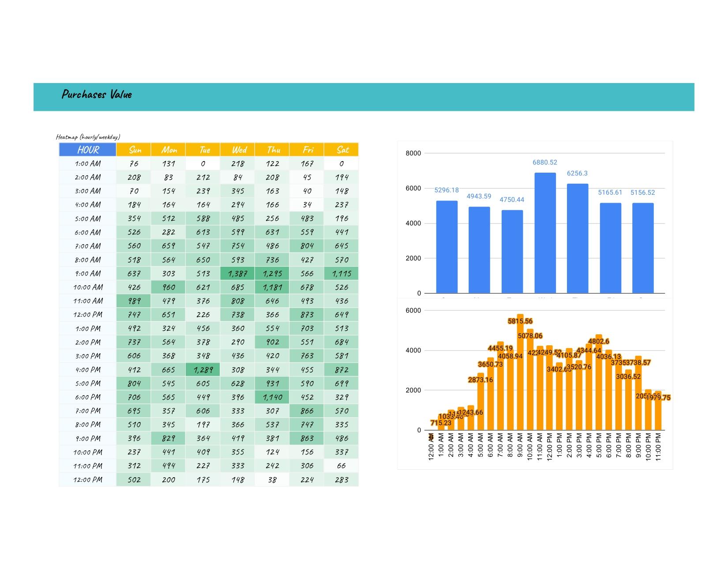This screenshot has width=728, height=563.
Task: Click the Wednesday cell showing 808
Action: point(237,301)
